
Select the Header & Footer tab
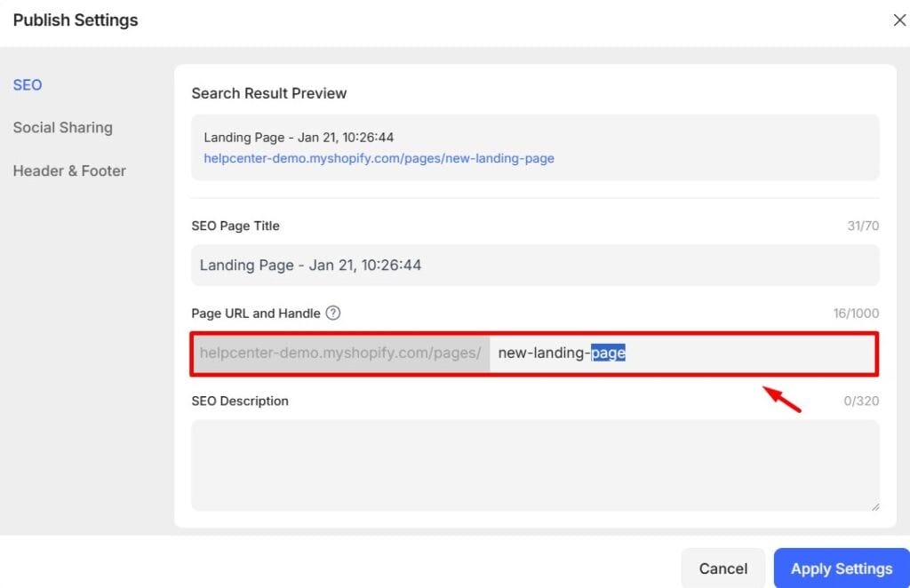tap(69, 171)
